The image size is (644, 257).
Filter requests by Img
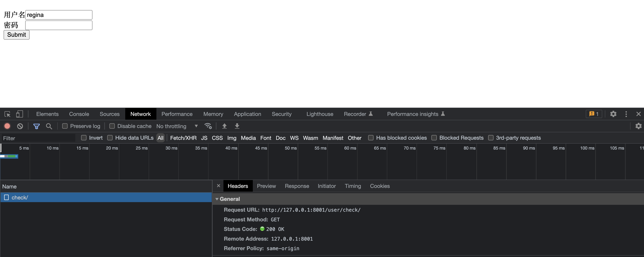point(232,138)
